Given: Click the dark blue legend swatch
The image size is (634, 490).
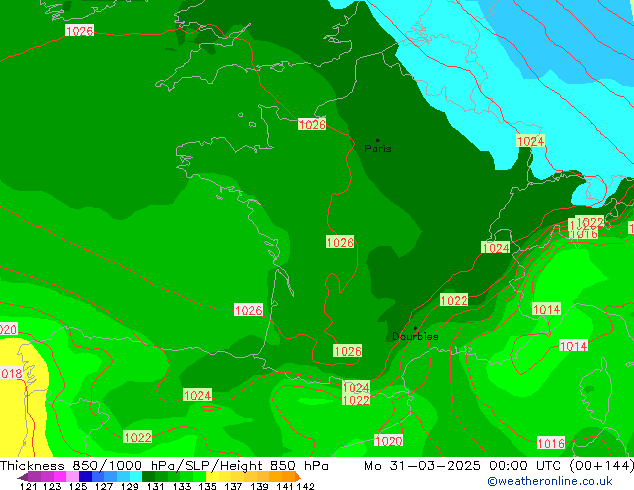Looking at the screenshot, I should tap(85, 477).
